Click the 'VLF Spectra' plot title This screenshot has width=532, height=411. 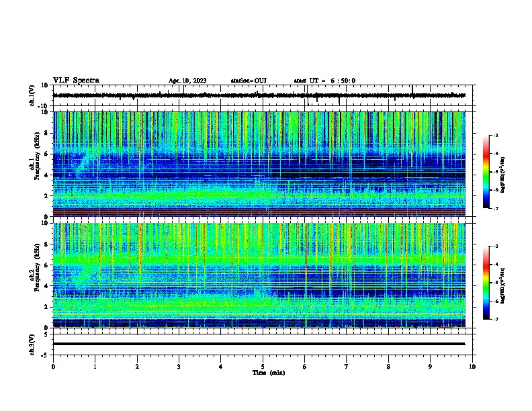76,81
